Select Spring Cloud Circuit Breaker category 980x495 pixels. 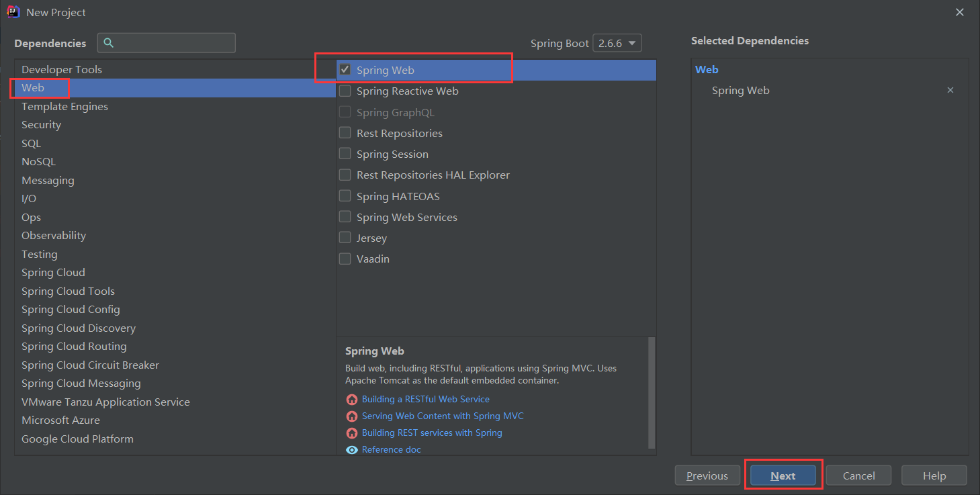(175, 365)
